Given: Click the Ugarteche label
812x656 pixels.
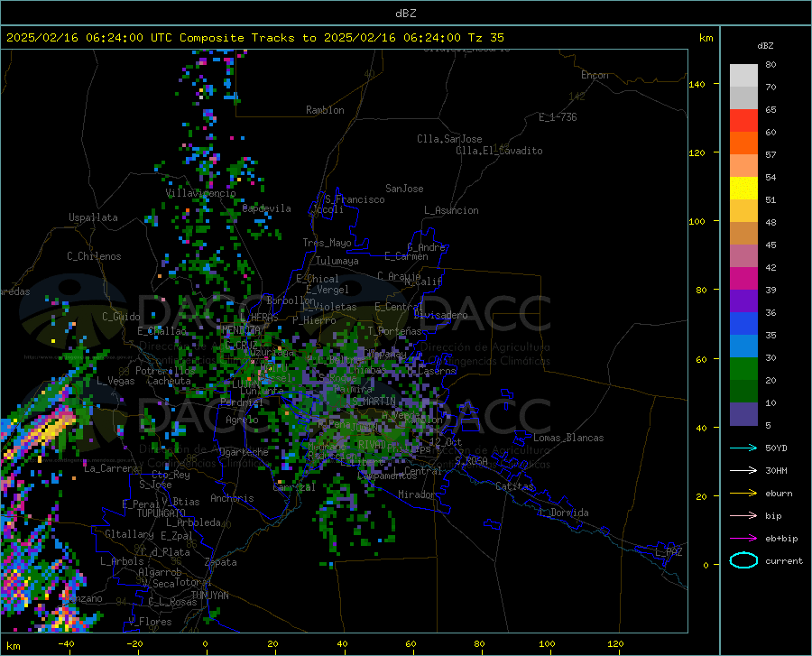Looking at the screenshot, I should [x=244, y=452].
